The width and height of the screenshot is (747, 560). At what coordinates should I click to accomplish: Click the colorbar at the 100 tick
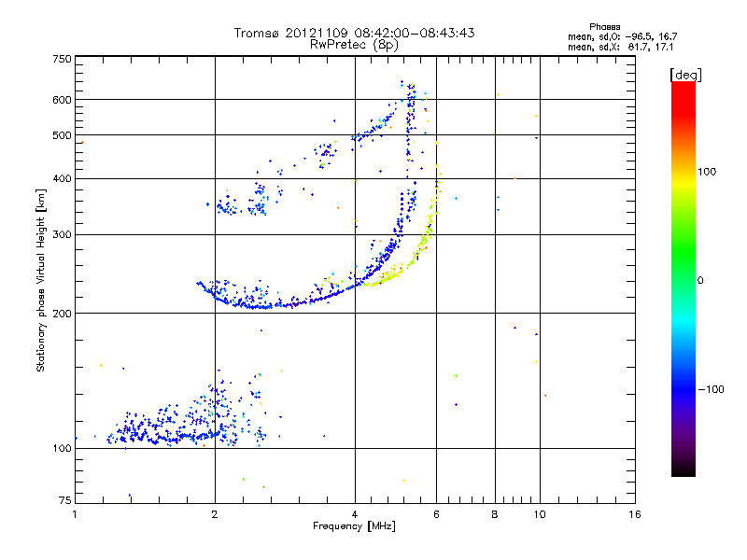[684, 172]
